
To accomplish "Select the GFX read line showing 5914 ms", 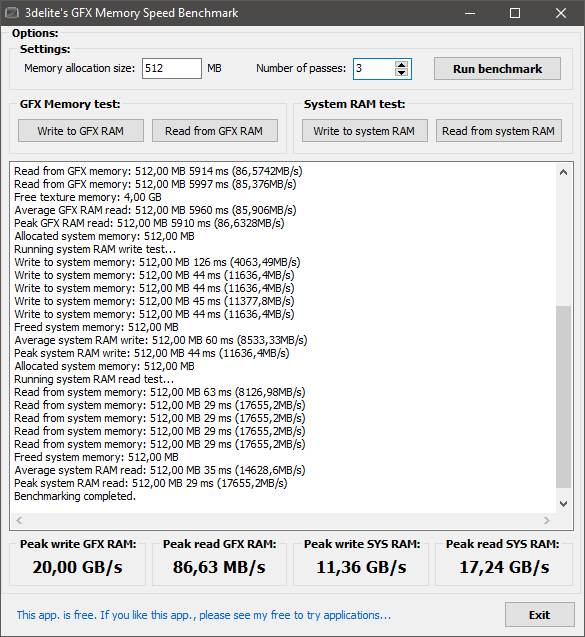I will (158, 171).
